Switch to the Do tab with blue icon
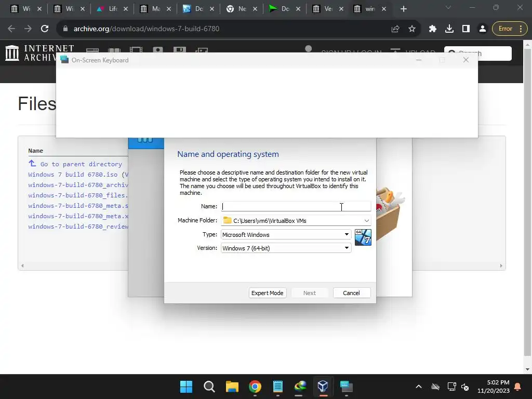Image resolution: width=532 pixels, height=399 pixels. pos(198,9)
